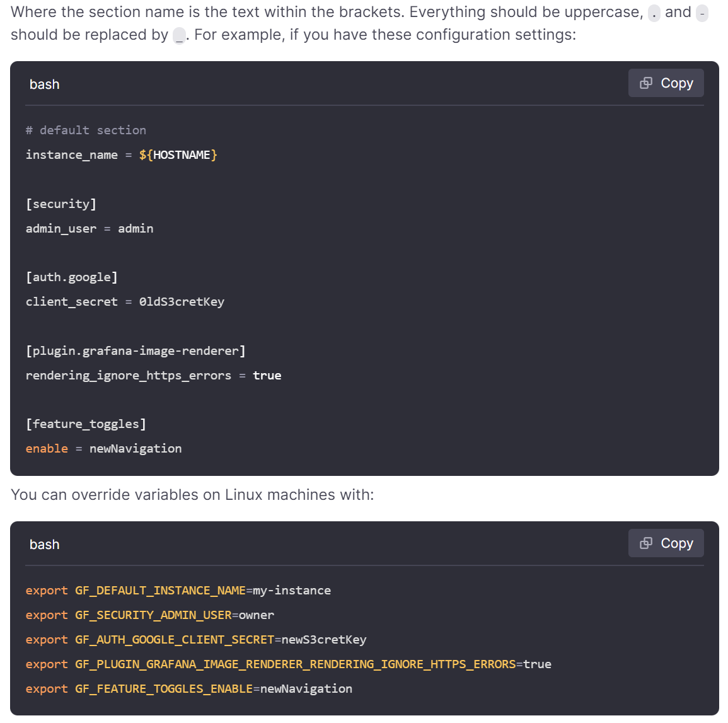Click the bash label of the first code block

click(44, 84)
